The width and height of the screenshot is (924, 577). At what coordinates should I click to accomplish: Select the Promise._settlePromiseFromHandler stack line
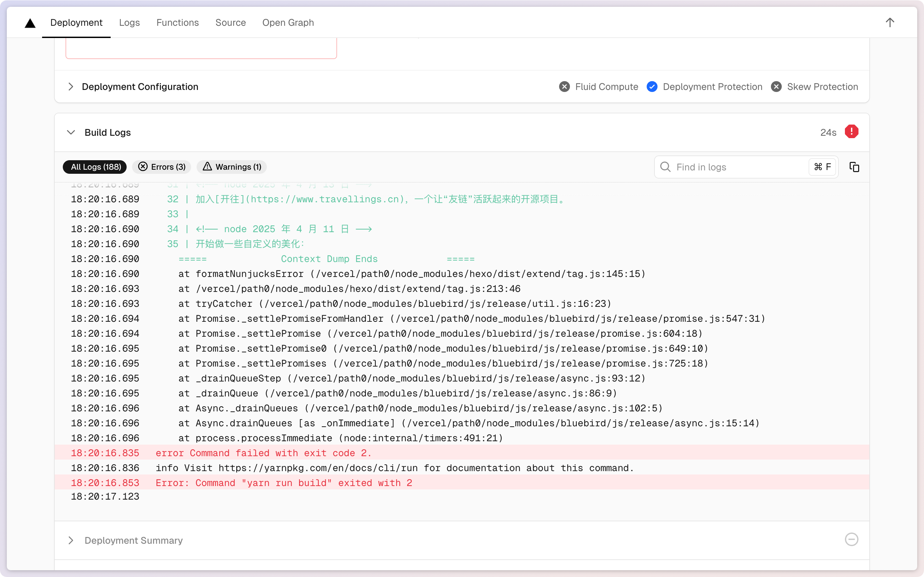462,319
